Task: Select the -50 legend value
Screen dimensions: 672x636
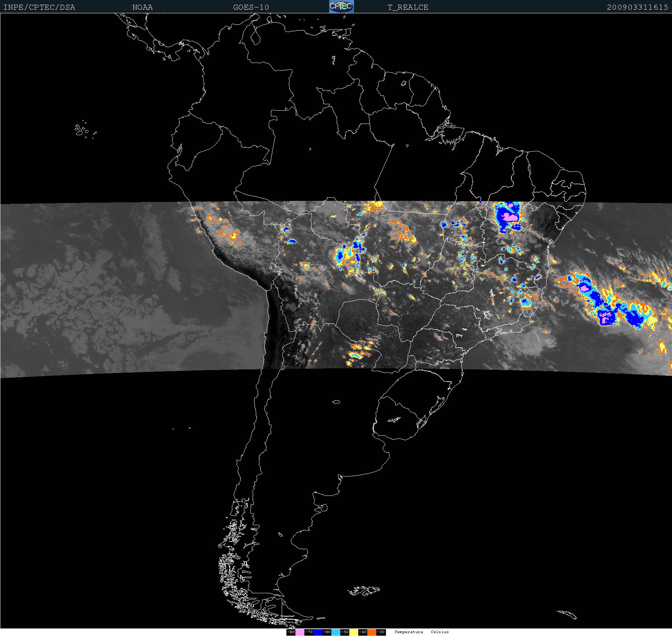Action: coord(345,632)
